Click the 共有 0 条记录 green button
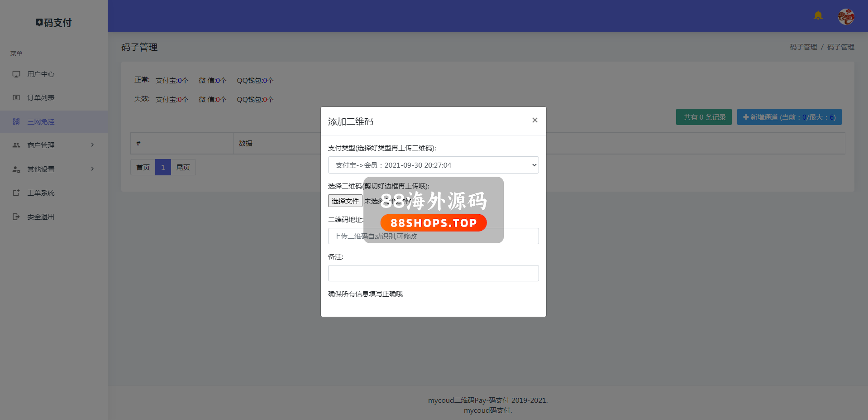This screenshot has width=868, height=420. pyautogui.click(x=704, y=117)
